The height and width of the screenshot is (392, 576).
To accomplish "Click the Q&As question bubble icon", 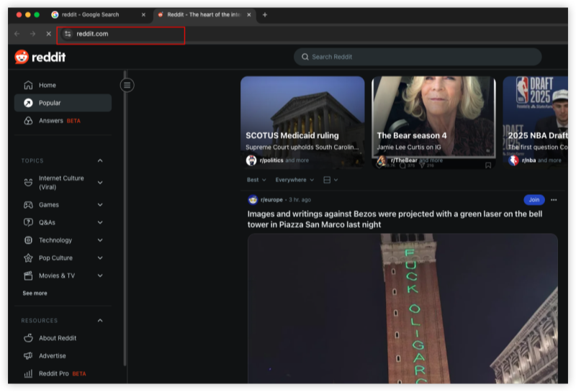I will coord(28,222).
